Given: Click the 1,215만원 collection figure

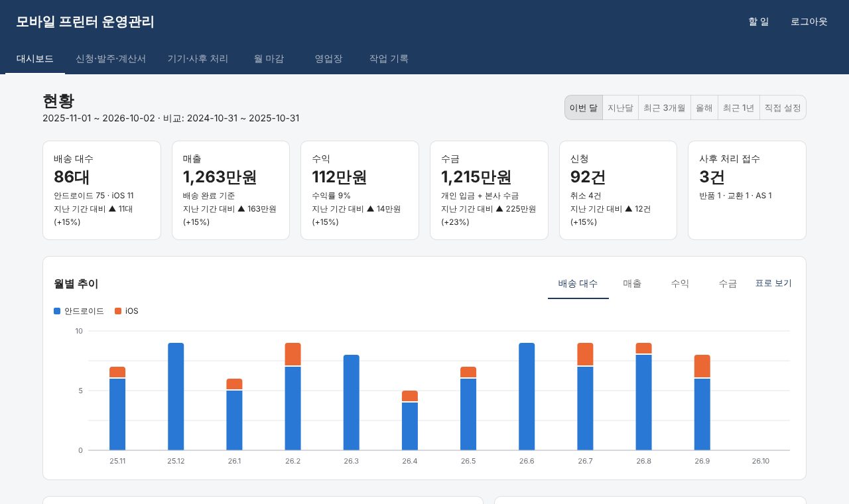Looking at the screenshot, I should pyautogui.click(x=476, y=177).
